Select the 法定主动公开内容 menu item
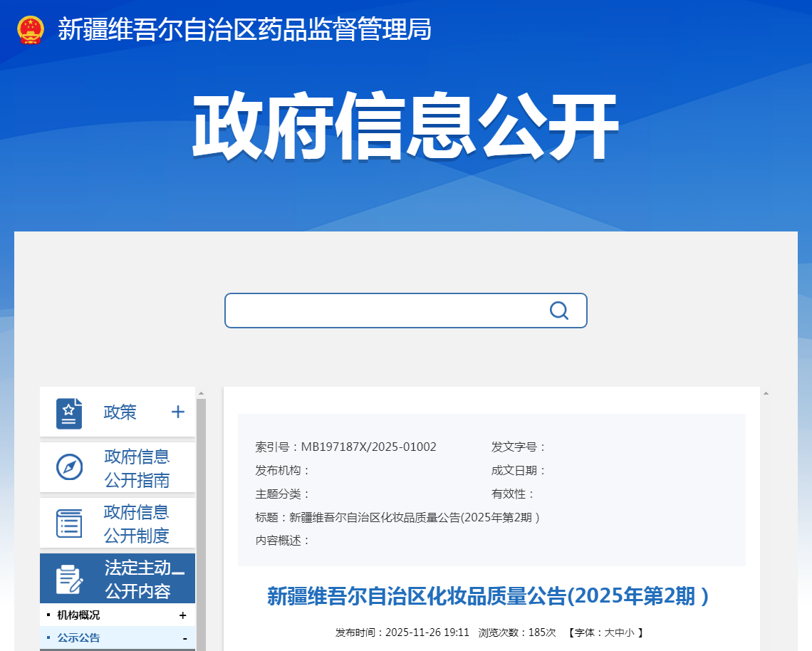The height and width of the screenshot is (651, 812). pyautogui.click(x=118, y=578)
